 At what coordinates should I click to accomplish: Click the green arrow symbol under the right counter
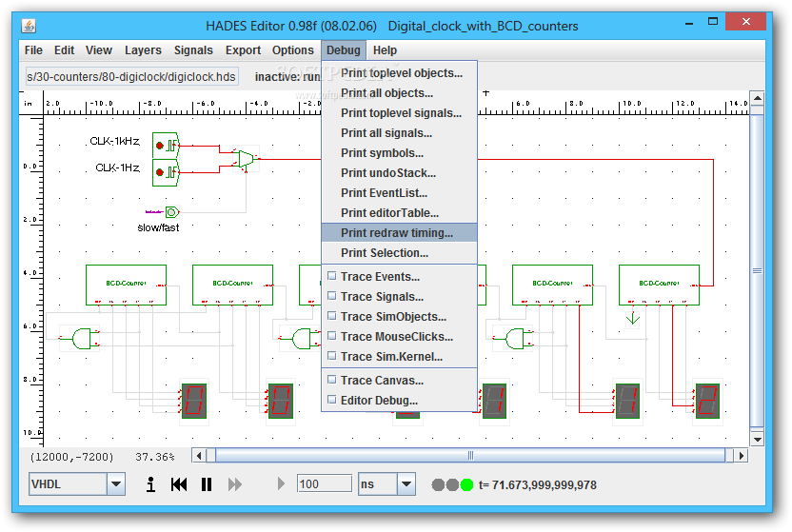click(632, 319)
